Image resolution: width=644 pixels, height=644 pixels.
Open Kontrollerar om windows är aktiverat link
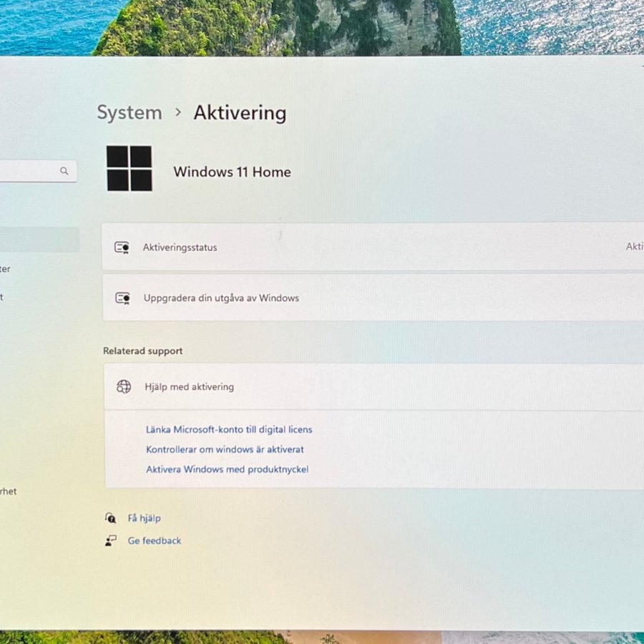[225, 449]
